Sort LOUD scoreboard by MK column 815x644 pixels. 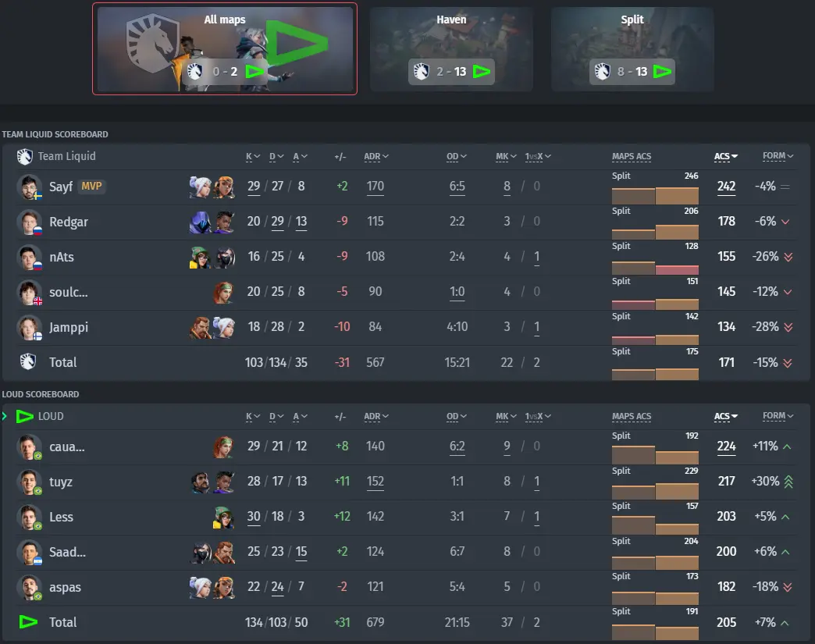pyautogui.click(x=506, y=416)
